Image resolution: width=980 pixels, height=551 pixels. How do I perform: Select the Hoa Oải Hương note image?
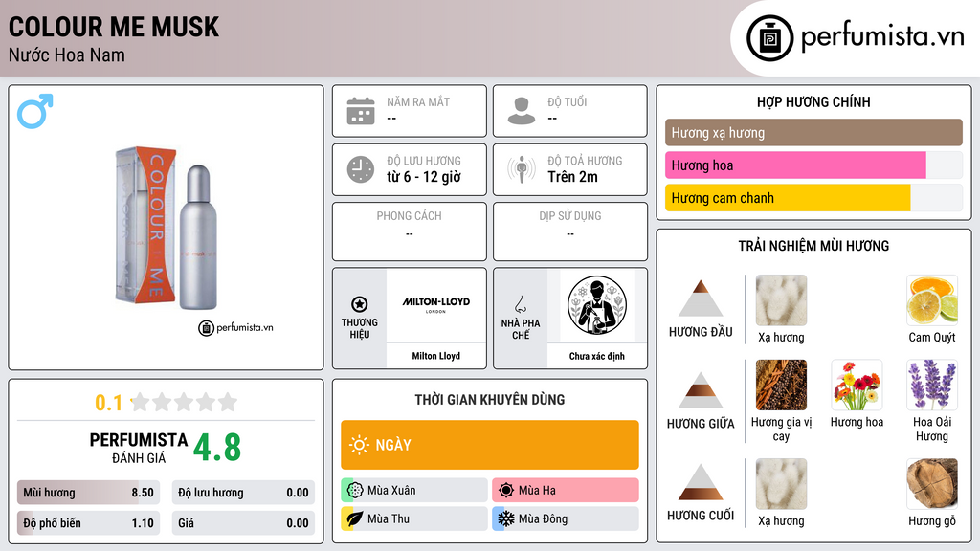932,385
